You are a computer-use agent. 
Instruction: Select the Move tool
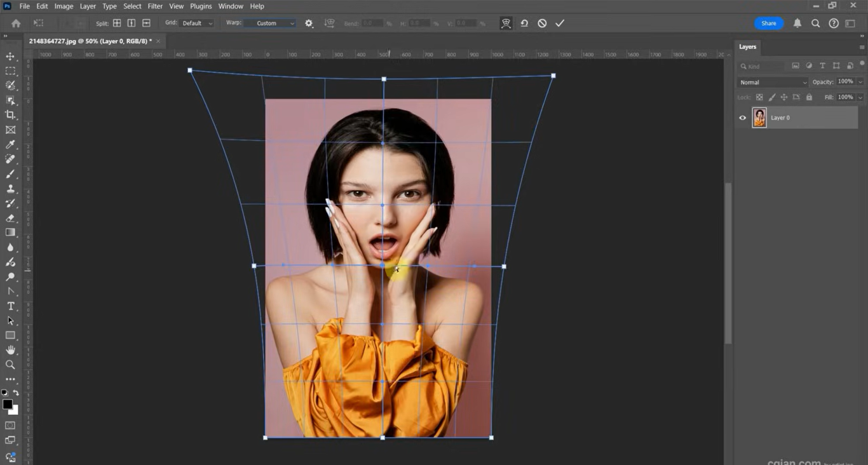pos(10,57)
